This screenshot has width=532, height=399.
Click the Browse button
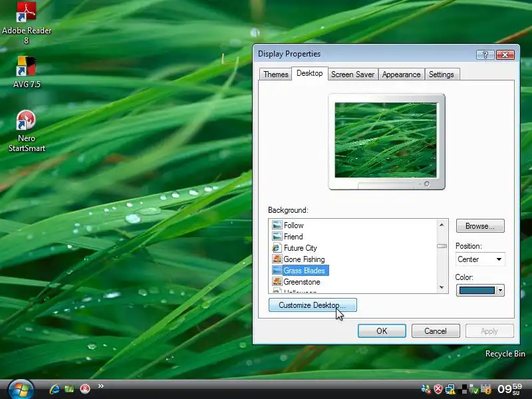(479, 226)
